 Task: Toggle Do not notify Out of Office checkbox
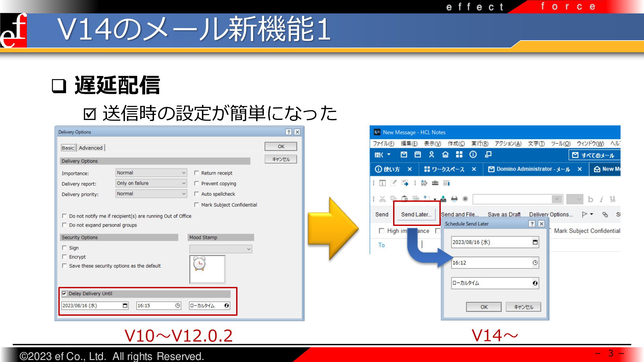pyautogui.click(x=64, y=216)
